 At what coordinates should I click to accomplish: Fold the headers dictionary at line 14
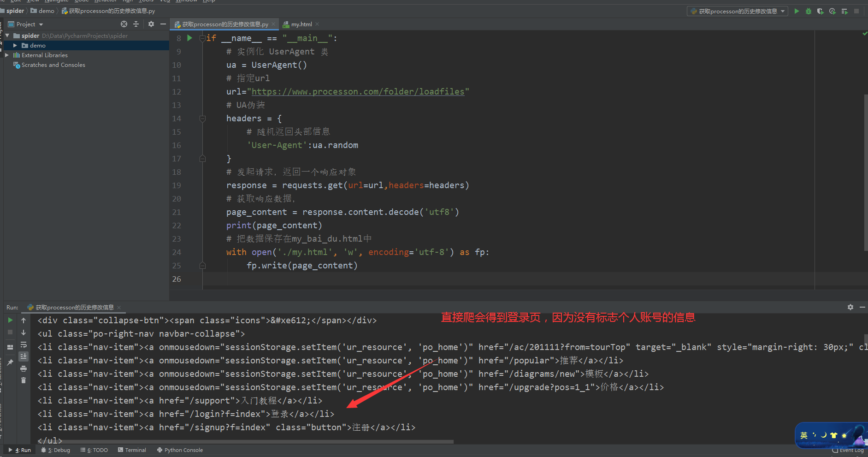click(202, 119)
